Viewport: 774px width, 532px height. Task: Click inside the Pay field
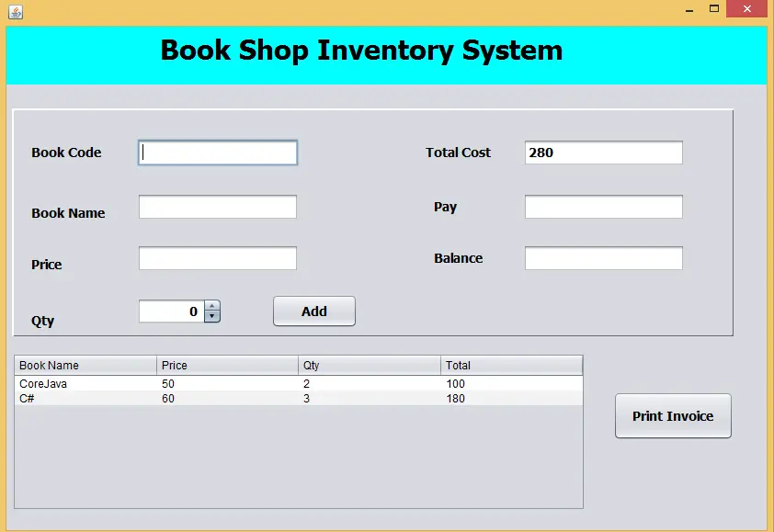click(603, 206)
